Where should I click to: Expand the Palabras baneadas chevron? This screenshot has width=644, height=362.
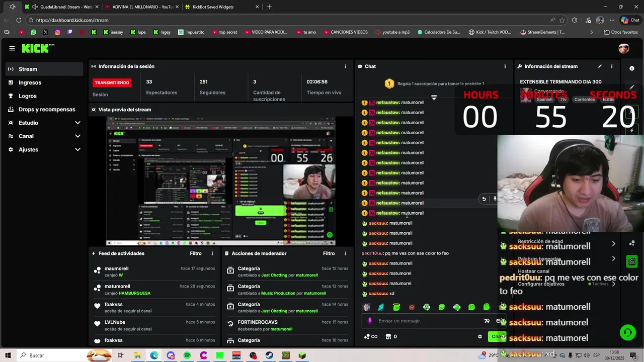coord(613,258)
